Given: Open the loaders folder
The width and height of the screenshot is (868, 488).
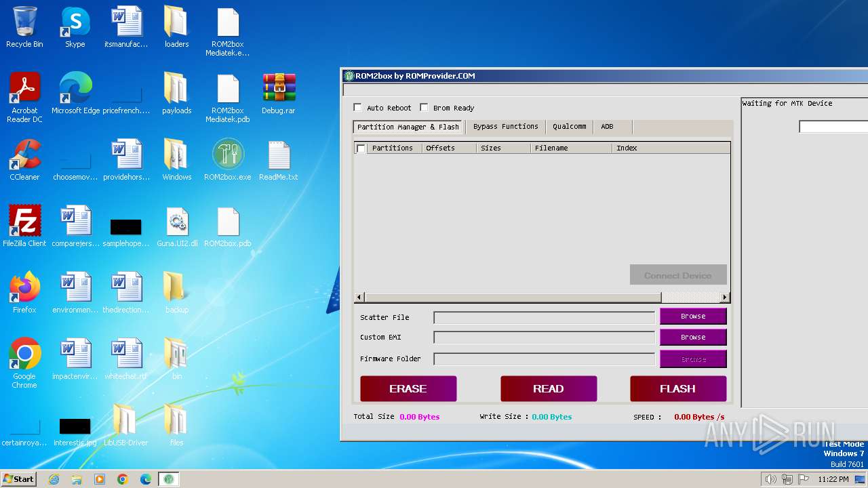Looking at the screenshot, I should click(176, 27).
